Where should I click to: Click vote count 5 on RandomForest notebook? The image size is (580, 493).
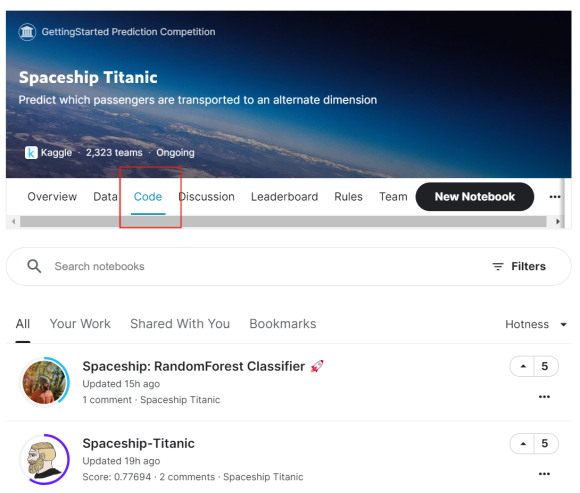545,367
